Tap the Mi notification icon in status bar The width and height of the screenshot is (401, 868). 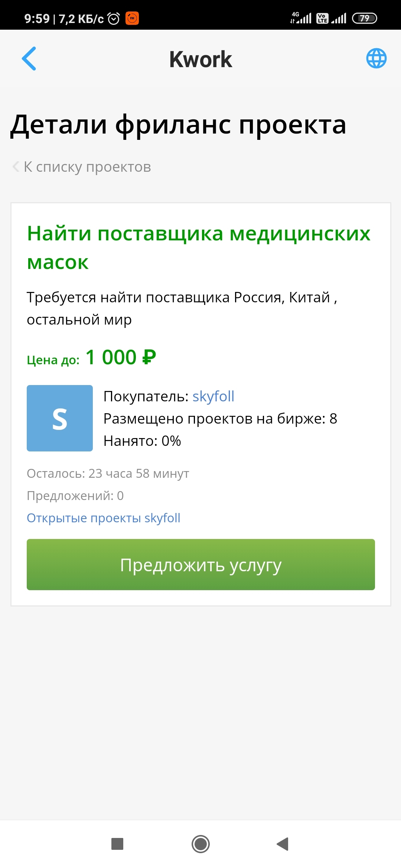(132, 18)
